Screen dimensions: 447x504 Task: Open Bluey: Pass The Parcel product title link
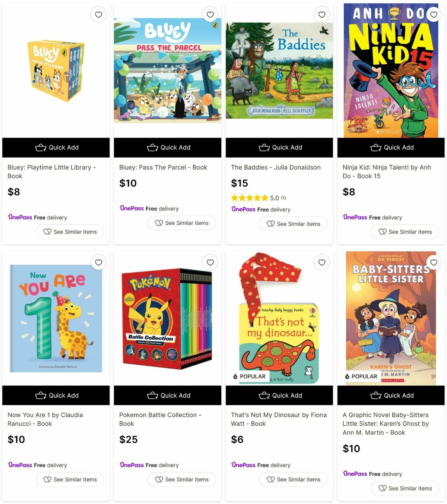click(x=163, y=167)
